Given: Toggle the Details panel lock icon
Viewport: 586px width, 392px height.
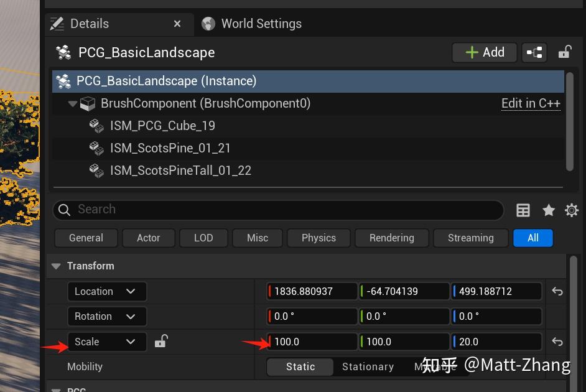Looking at the screenshot, I should click(564, 52).
